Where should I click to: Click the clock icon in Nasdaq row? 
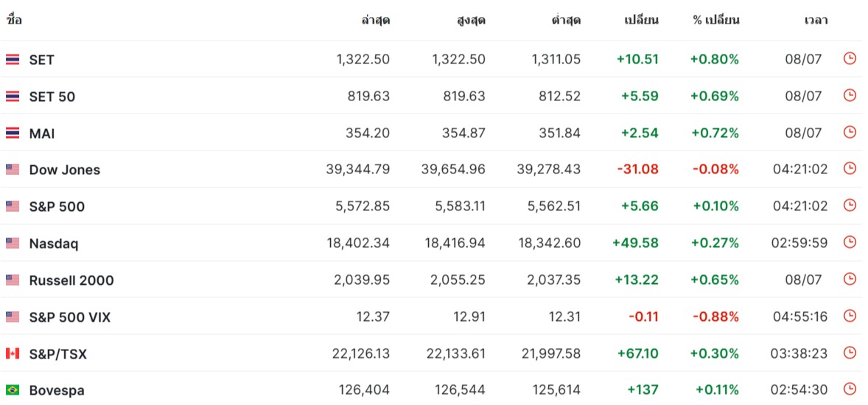coord(850,242)
